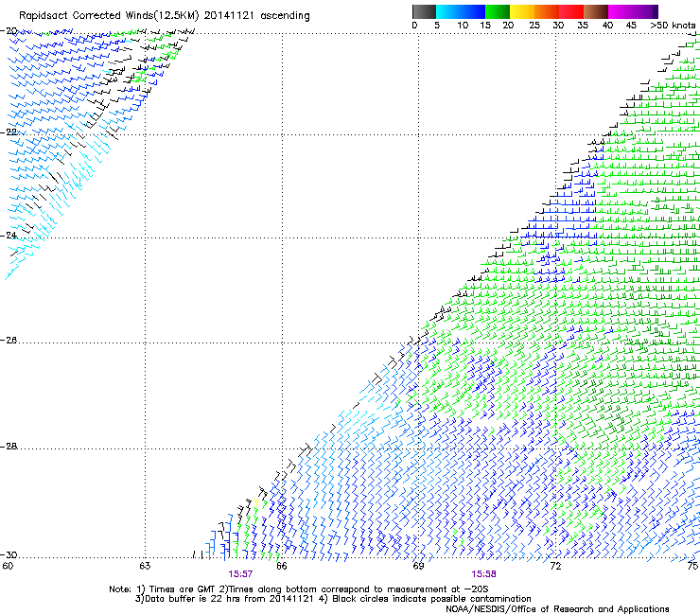700x615 pixels.
Task: Click the "-26" latitude axis label
Action: tap(9, 341)
